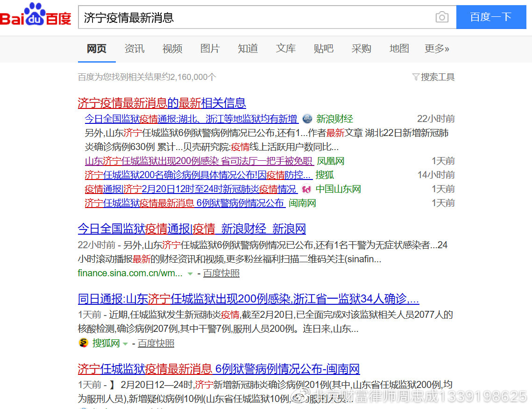
Task: Click the Sohu logo icon
Action: pos(83,343)
